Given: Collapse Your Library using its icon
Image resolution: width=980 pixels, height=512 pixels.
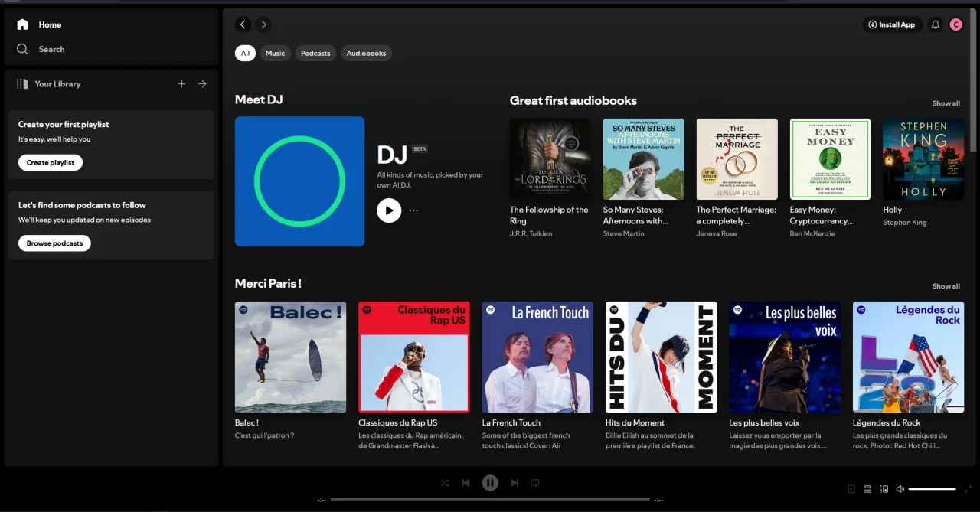Looking at the screenshot, I should pyautogui.click(x=22, y=84).
